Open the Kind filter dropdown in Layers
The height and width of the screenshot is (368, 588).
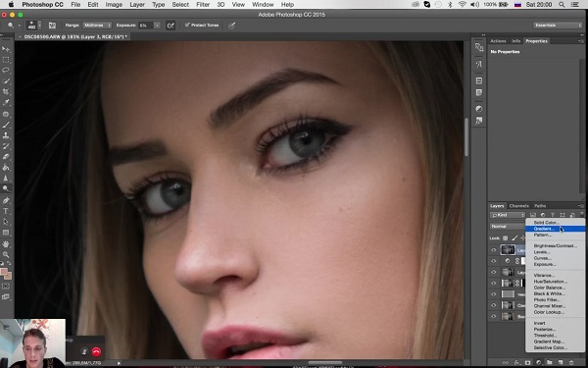click(x=508, y=215)
